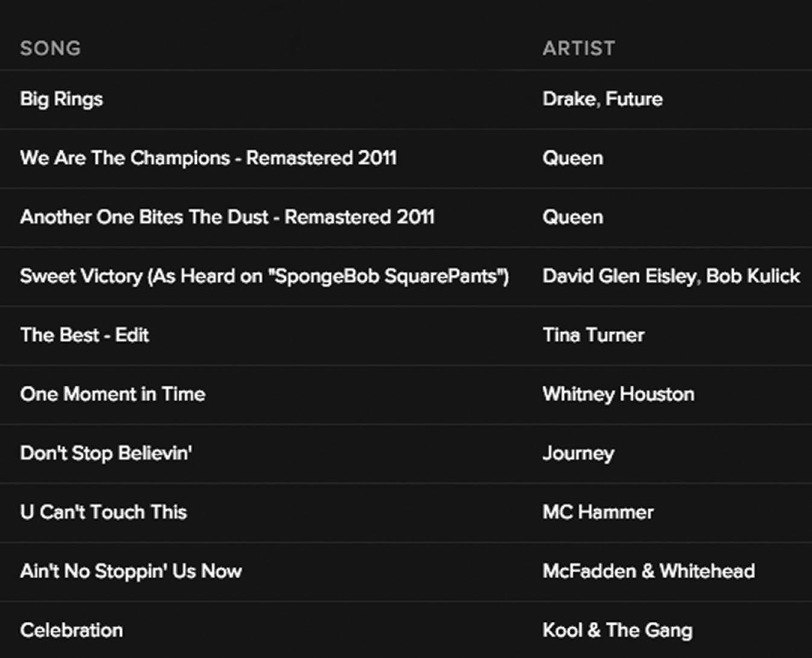812x658 pixels.
Task: Open artist link Bob Kulick
Action: [753, 276]
